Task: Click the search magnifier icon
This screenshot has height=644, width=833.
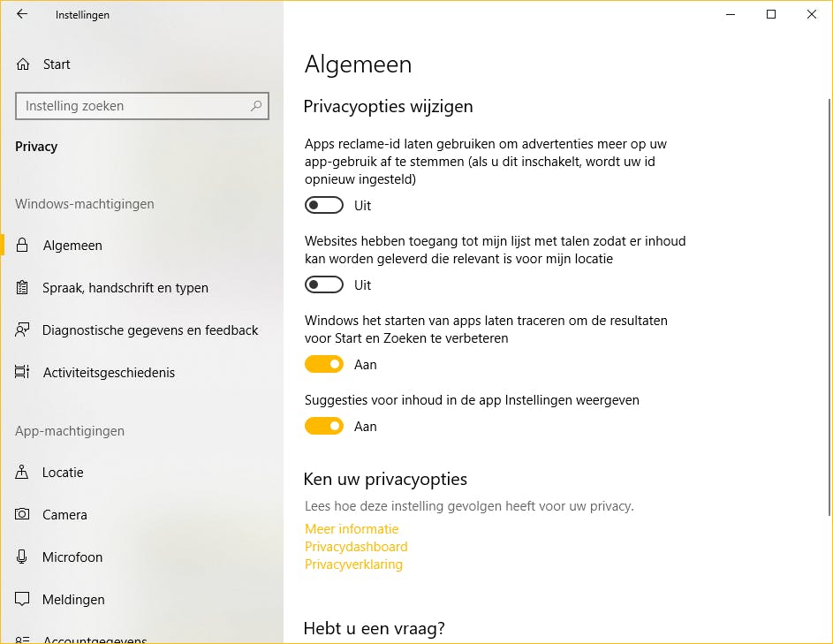Action: click(x=256, y=106)
